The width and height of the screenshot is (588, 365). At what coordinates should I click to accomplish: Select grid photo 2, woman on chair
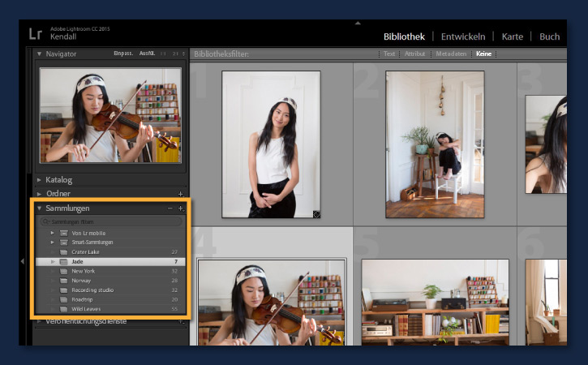[435, 144]
